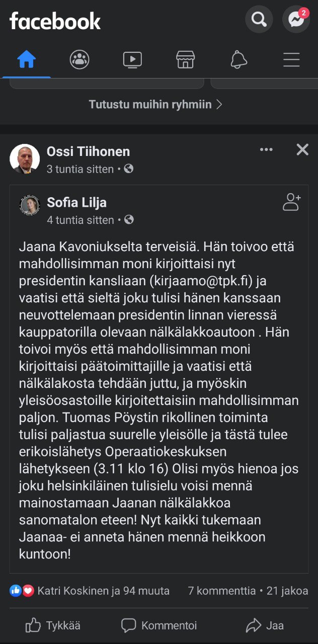
Task: Open Ossi Tiihonen's profile name link
Action: 88,151
